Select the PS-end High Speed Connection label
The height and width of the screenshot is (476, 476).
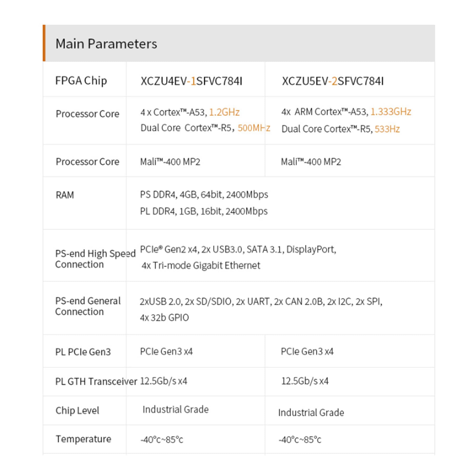pyautogui.click(x=95, y=259)
